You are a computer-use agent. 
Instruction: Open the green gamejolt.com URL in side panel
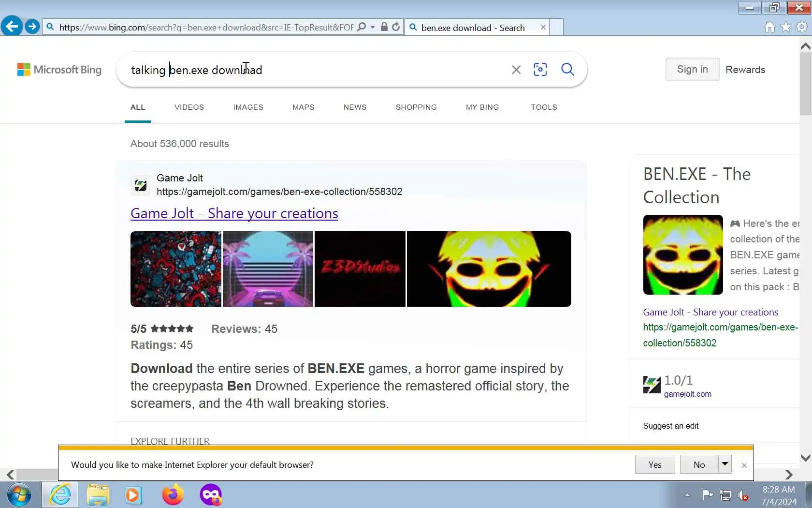[720, 335]
